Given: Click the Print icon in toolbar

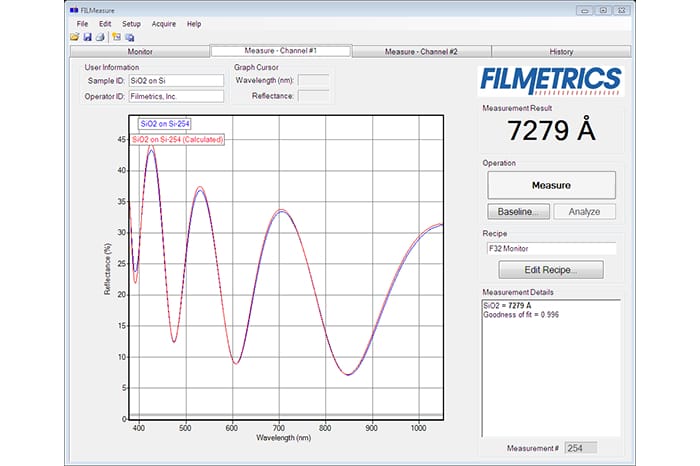Looking at the screenshot, I should pyautogui.click(x=99, y=37).
